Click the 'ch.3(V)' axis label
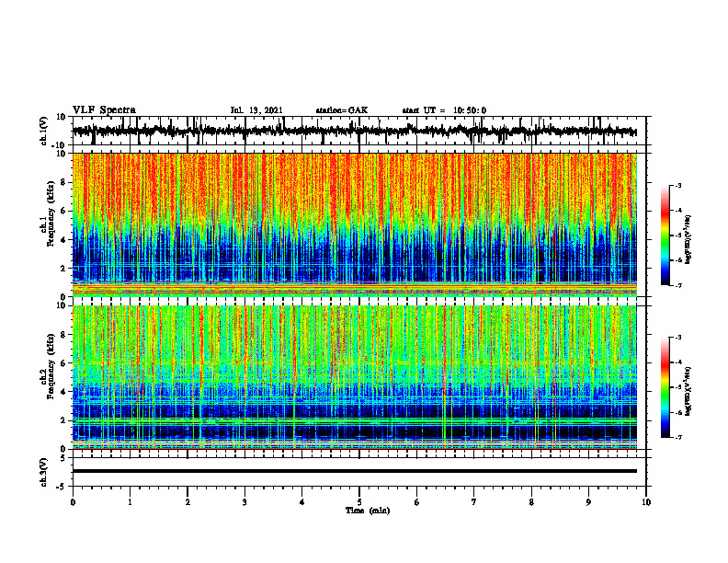This screenshot has width=728, height=563. coord(44,472)
